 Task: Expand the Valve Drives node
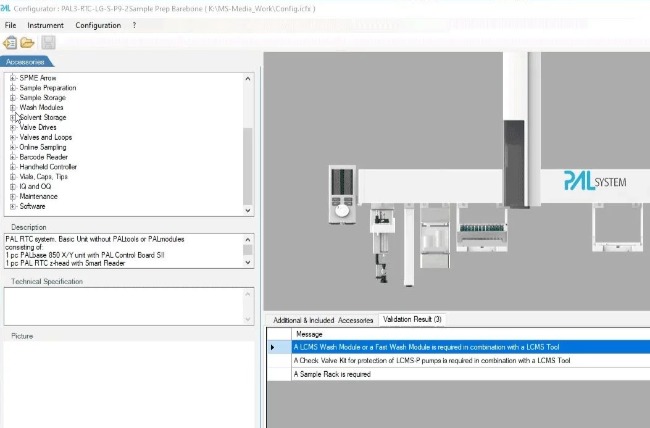pos(13,127)
